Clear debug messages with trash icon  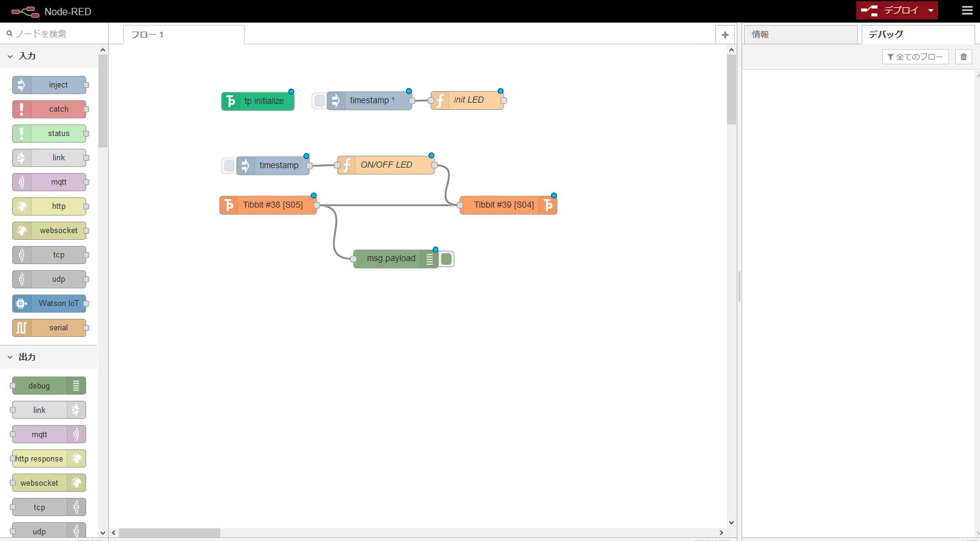pyautogui.click(x=964, y=56)
